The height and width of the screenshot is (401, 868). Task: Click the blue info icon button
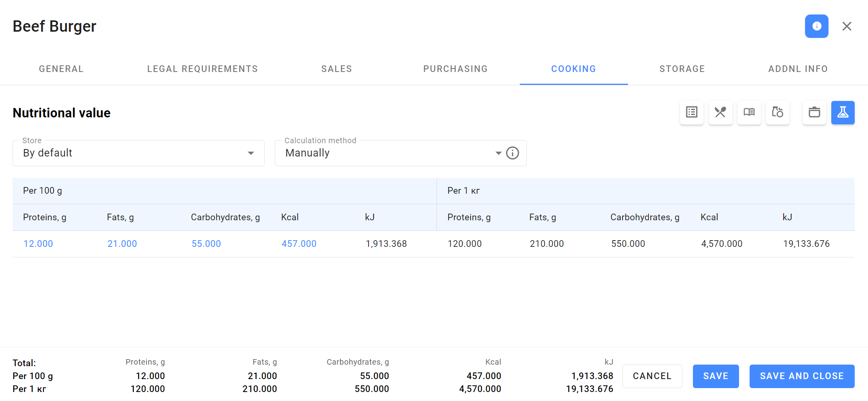tap(816, 26)
